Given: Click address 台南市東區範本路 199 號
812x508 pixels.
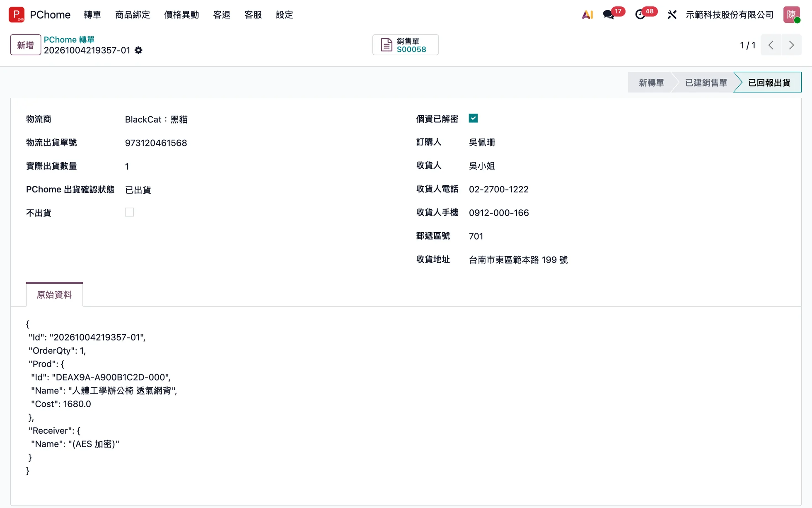Looking at the screenshot, I should (518, 260).
